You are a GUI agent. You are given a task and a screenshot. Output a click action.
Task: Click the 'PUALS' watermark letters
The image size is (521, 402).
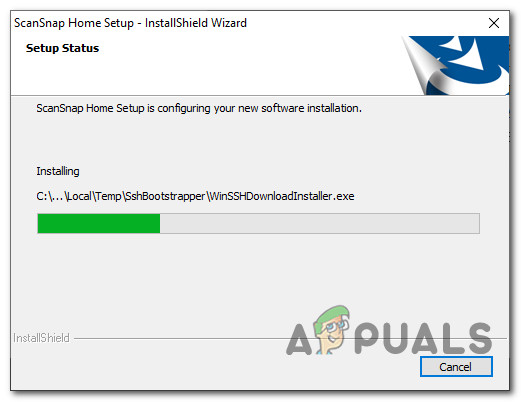(423, 338)
